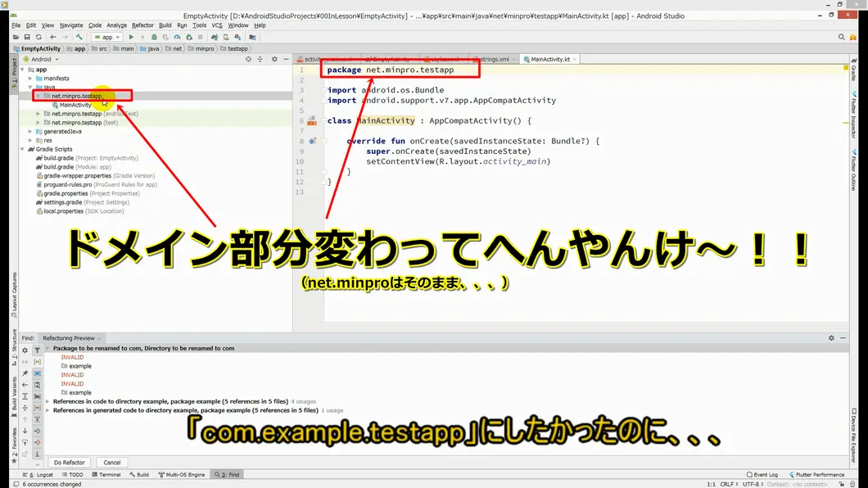Click the Search Everywhere magnifier icon

(842, 37)
